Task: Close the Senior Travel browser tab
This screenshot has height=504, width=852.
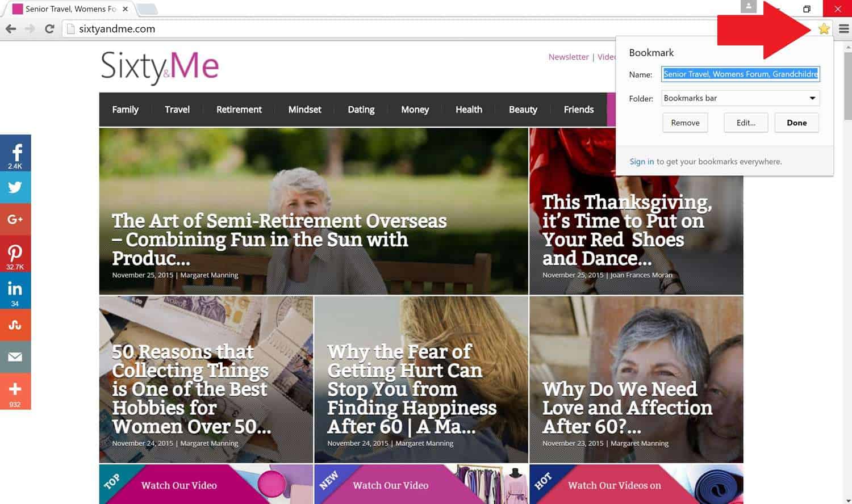Action: (x=125, y=9)
